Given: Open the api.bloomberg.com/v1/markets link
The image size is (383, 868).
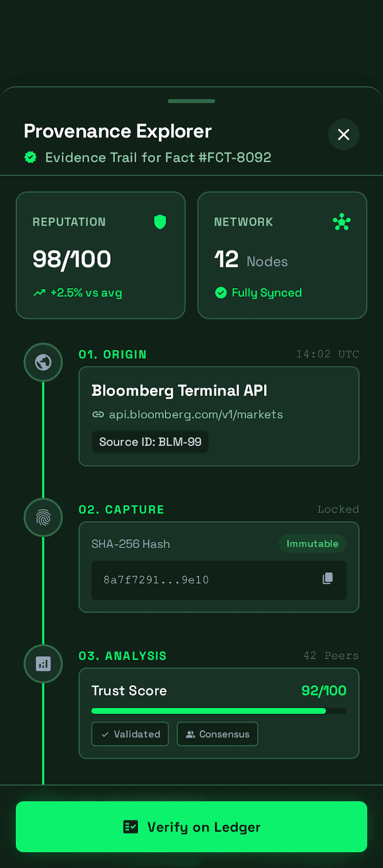Looking at the screenshot, I should point(196,414).
